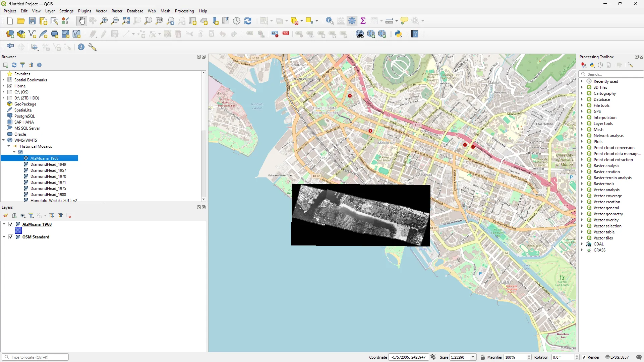Click the Zoom Full extent icon

pyautogui.click(x=126, y=21)
